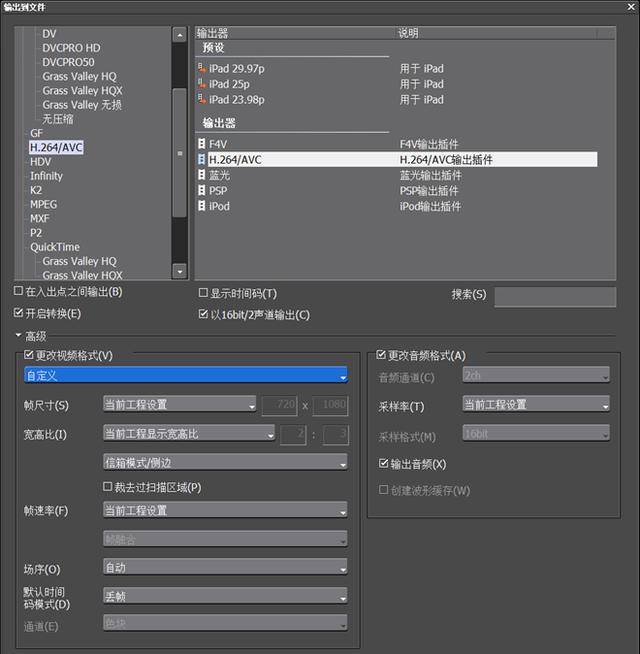Toggle 在入出点之间输出(B) checkbox

point(18,291)
